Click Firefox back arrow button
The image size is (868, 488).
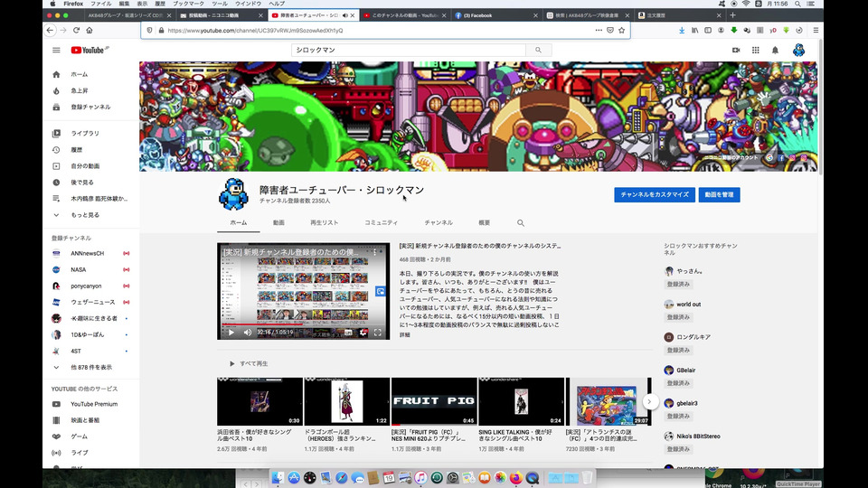tap(51, 31)
